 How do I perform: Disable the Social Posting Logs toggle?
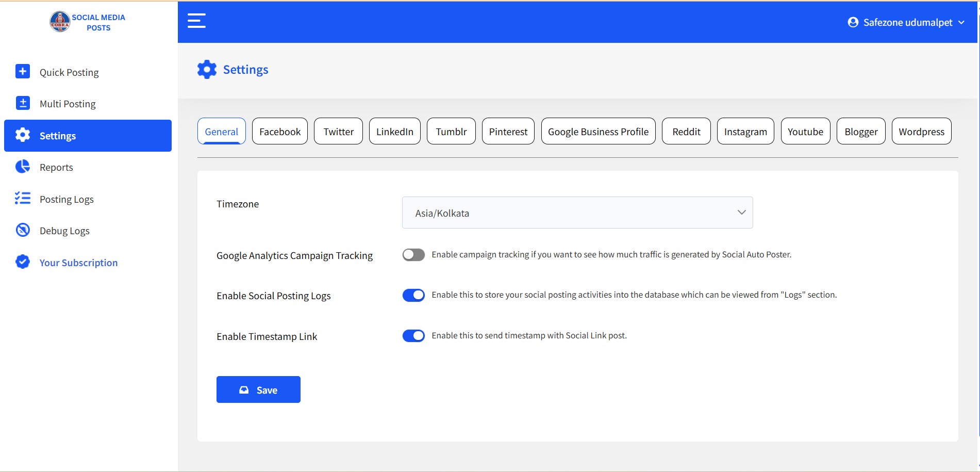(x=413, y=295)
